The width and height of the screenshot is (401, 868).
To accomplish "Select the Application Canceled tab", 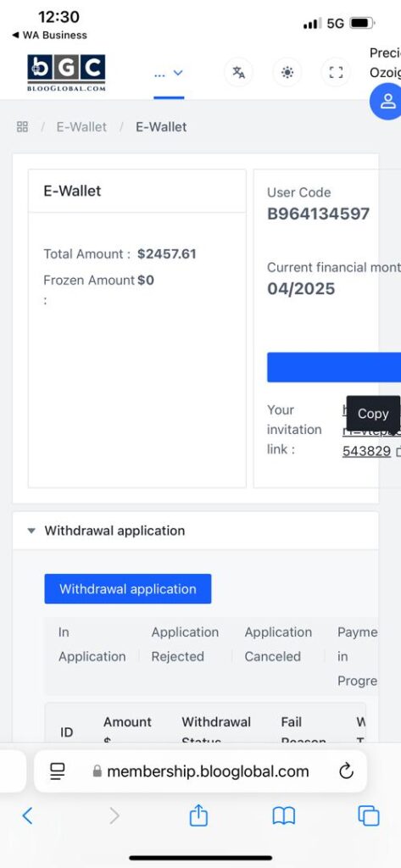I will tap(278, 644).
